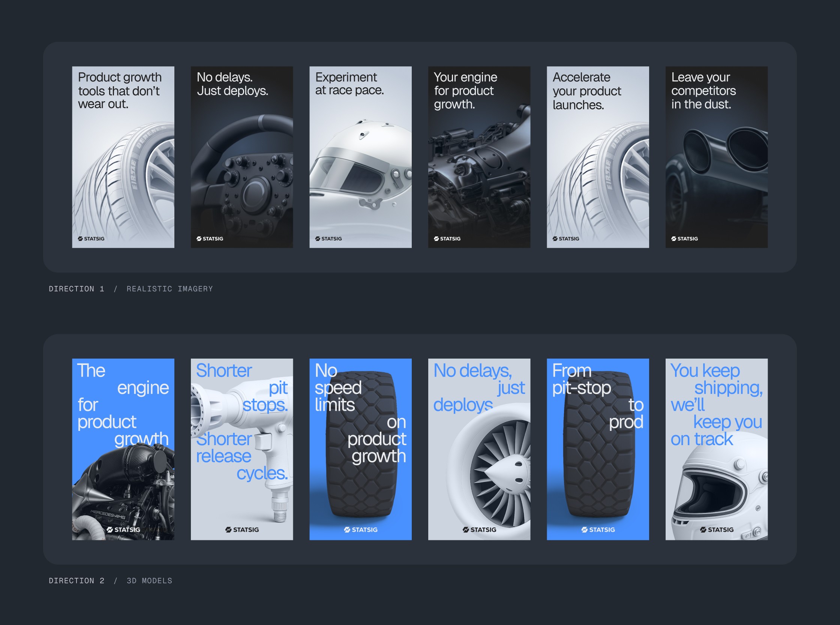This screenshot has width=840, height=625.
Task: Click the blue 'The engine for product growth' poster
Action: [123, 449]
